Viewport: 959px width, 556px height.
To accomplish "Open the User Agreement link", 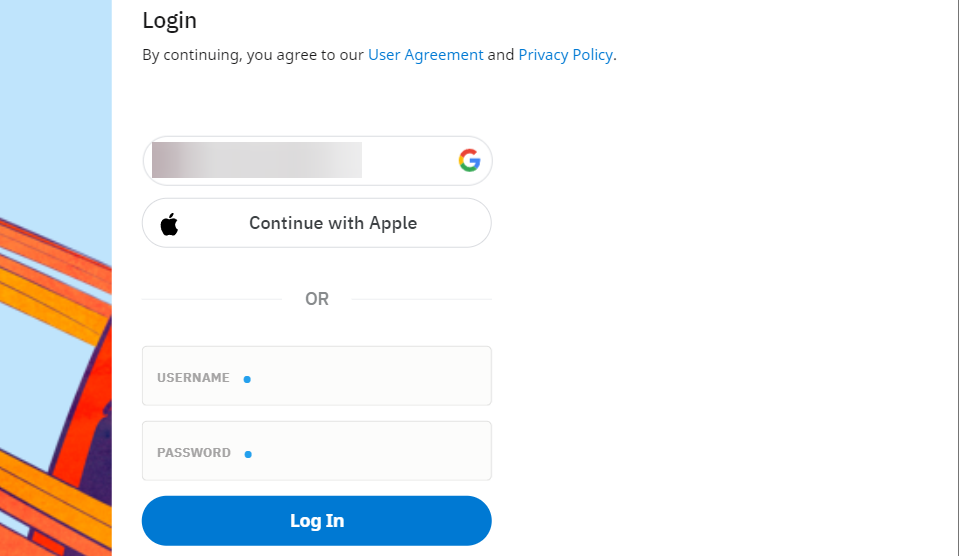I will coord(425,55).
